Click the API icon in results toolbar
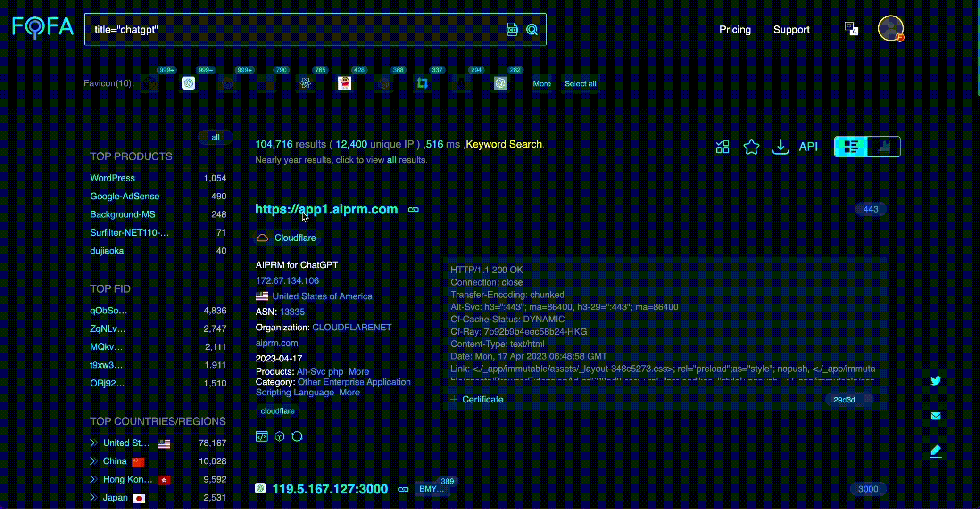Image resolution: width=980 pixels, height=509 pixels. point(808,147)
